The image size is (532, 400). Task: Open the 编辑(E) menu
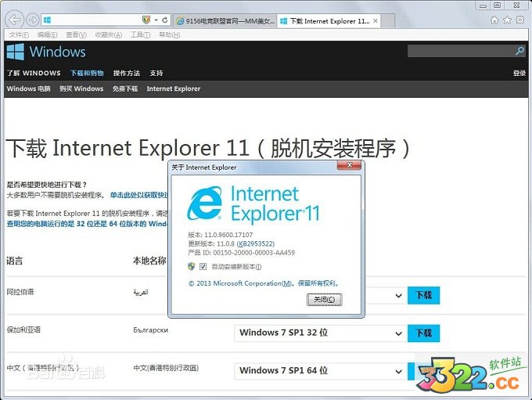(47, 34)
